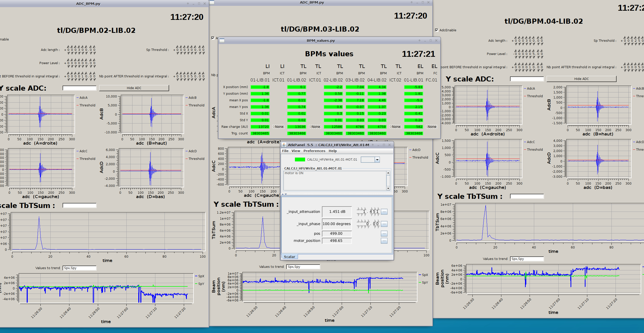Open Preferences menu in AtkPanel
Viewport: 644px width, 333px height.
click(x=314, y=151)
